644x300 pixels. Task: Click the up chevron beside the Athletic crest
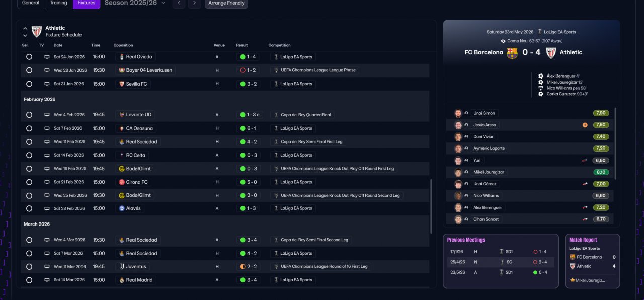coord(25,28)
